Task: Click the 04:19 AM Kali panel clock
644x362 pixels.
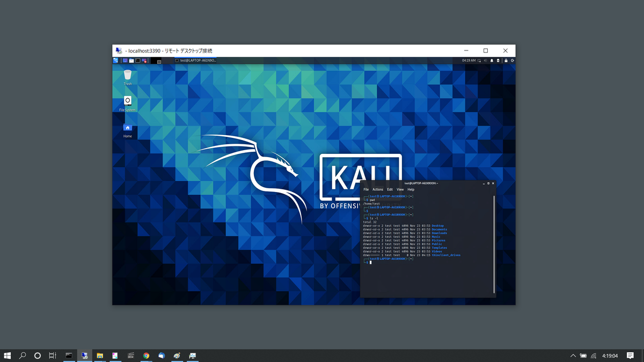Action: (x=469, y=61)
